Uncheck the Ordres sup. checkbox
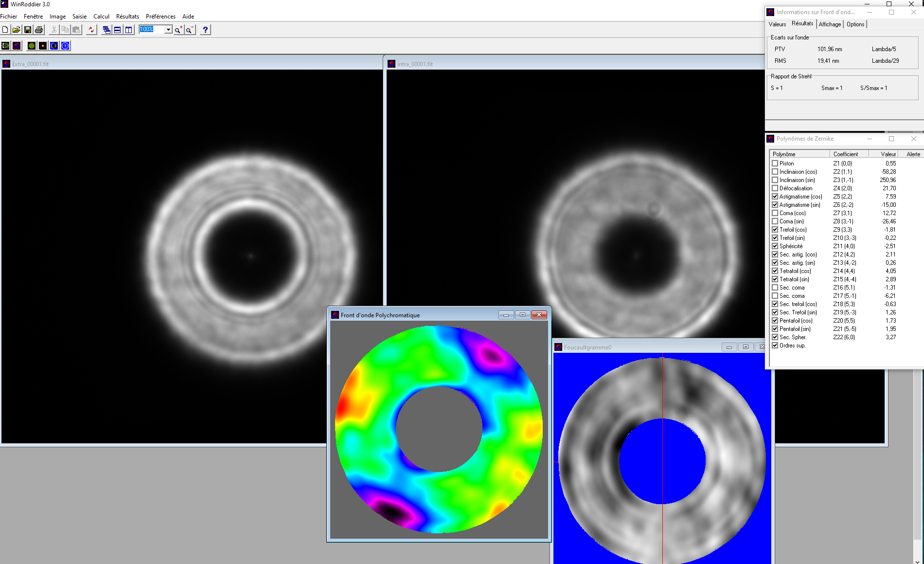Screen dimensions: 924x564 [775, 346]
